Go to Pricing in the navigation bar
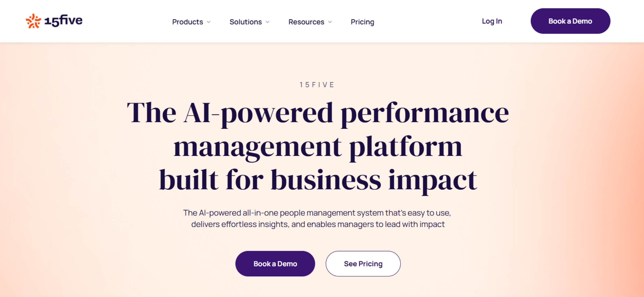 (x=362, y=22)
